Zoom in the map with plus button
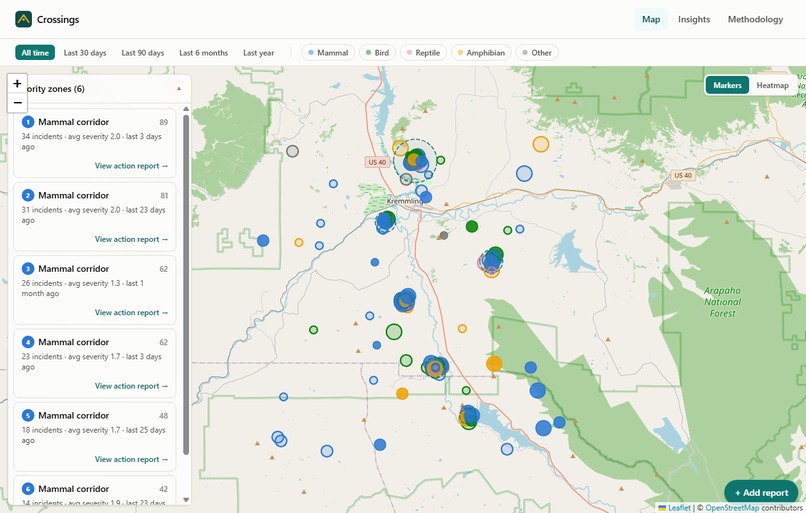 17,83
